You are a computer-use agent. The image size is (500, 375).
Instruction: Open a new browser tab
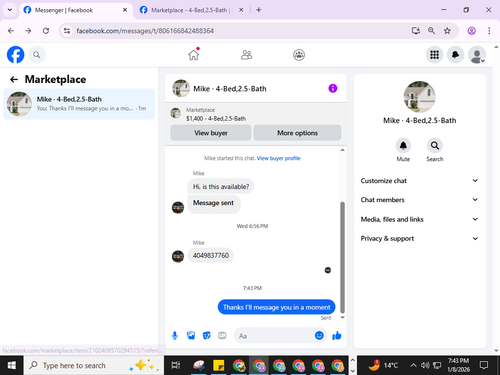point(259,10)
